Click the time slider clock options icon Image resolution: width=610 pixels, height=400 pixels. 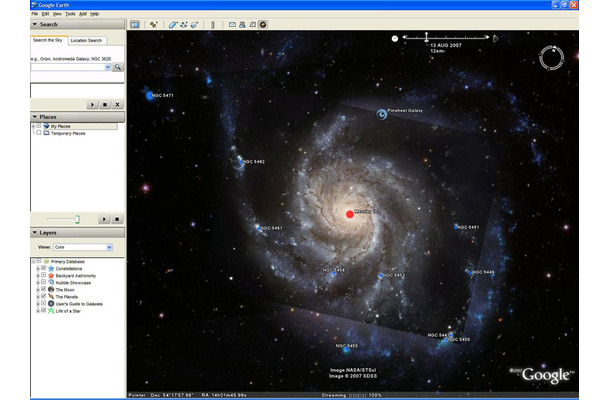coord(395,39)
